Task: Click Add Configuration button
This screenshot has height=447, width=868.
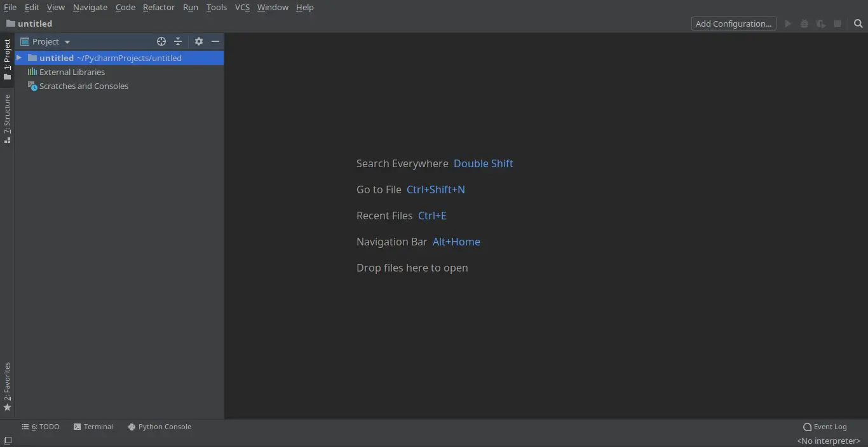Action: 734,24
